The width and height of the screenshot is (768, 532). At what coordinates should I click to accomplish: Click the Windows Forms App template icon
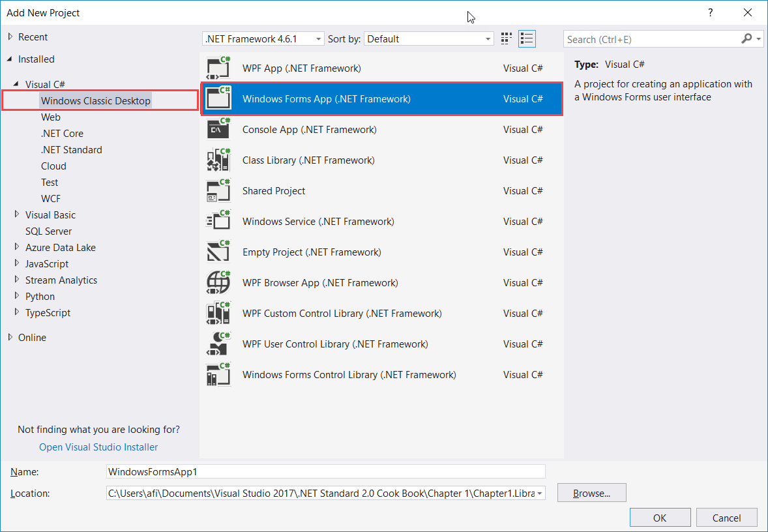pos(218,99)
